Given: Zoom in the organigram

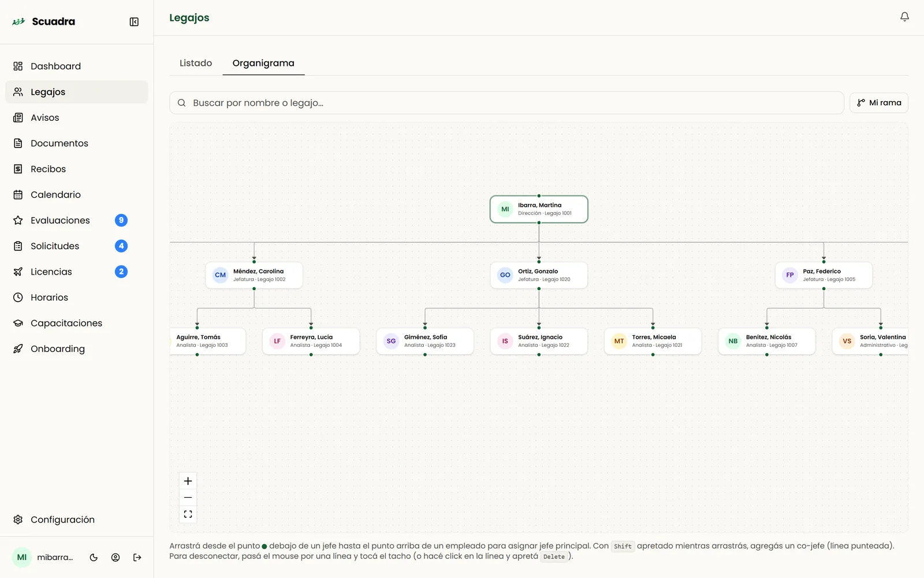Looking at the screenshot, I should [188, 481].
